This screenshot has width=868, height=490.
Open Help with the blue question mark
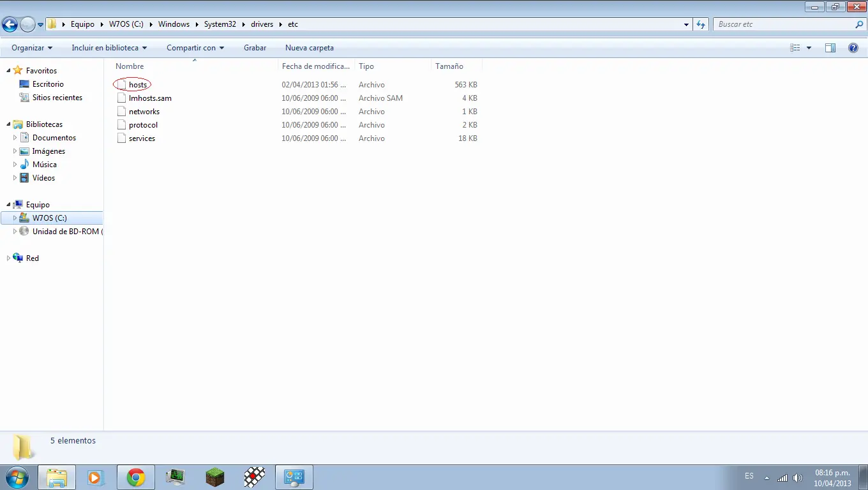853,48
